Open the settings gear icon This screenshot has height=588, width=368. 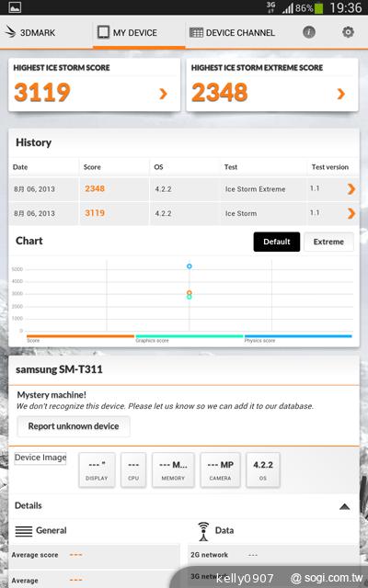(x=348, y=32)
